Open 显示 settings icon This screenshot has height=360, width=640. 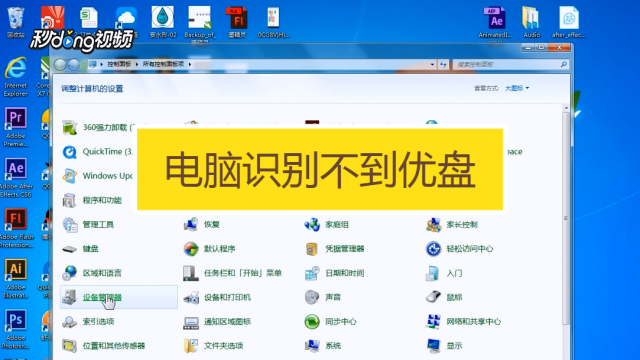[x=433, y=346]
